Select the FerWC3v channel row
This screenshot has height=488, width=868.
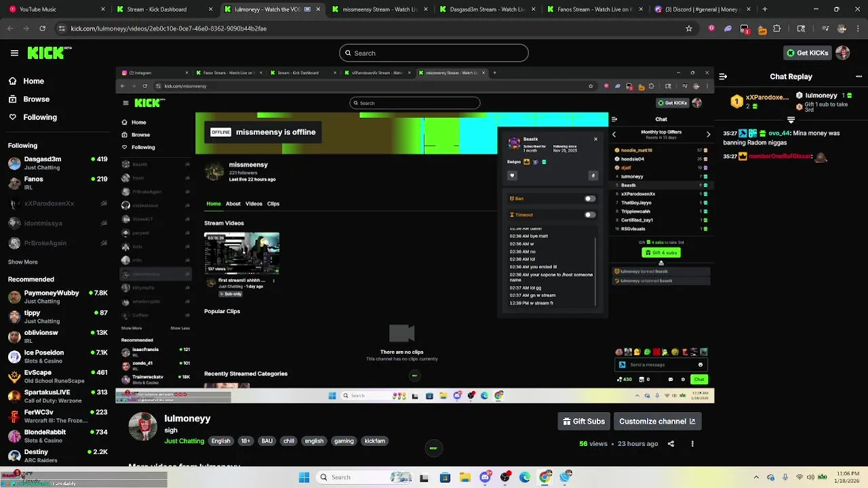(58, 415)
